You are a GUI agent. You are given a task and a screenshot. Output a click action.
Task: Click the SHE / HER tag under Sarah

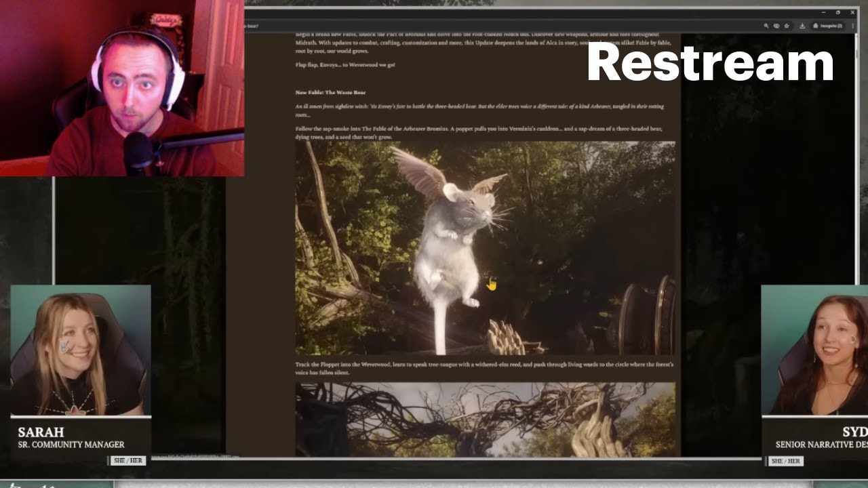(128, 461)
